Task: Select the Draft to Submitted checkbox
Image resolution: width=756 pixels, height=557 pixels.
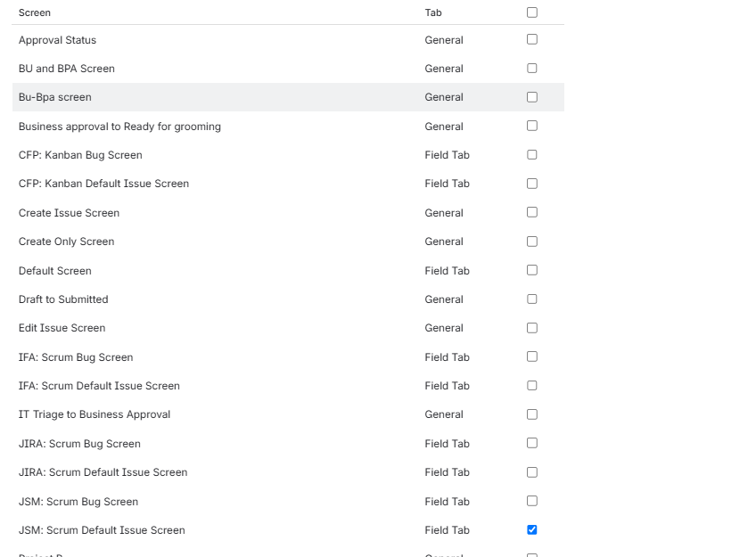Action: pos(532,299)
